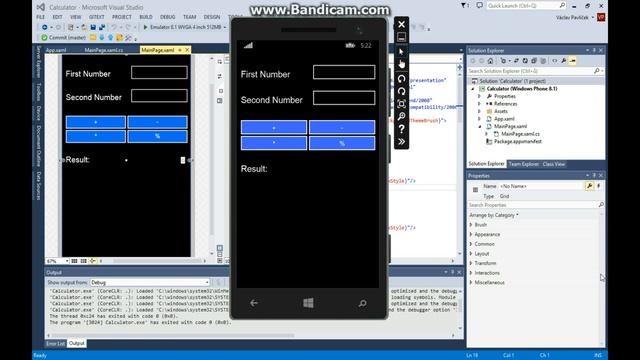Expand the References node

[480, 104]
